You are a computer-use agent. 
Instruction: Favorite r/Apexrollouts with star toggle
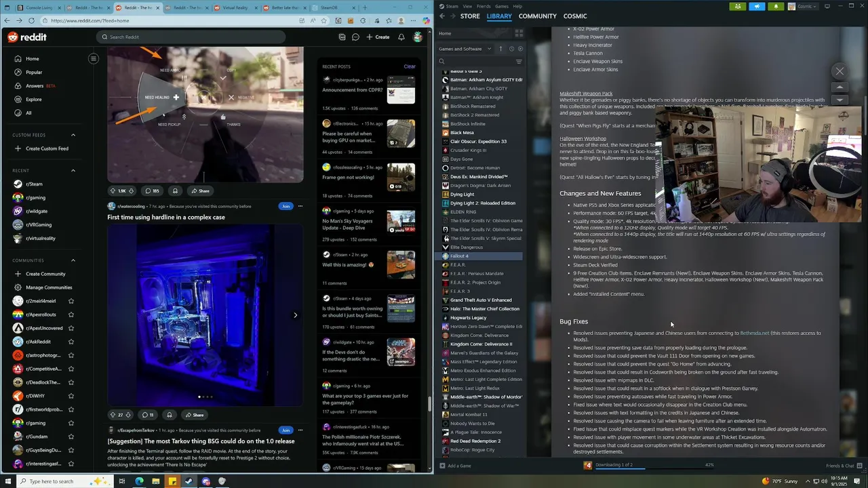[71, 314]
